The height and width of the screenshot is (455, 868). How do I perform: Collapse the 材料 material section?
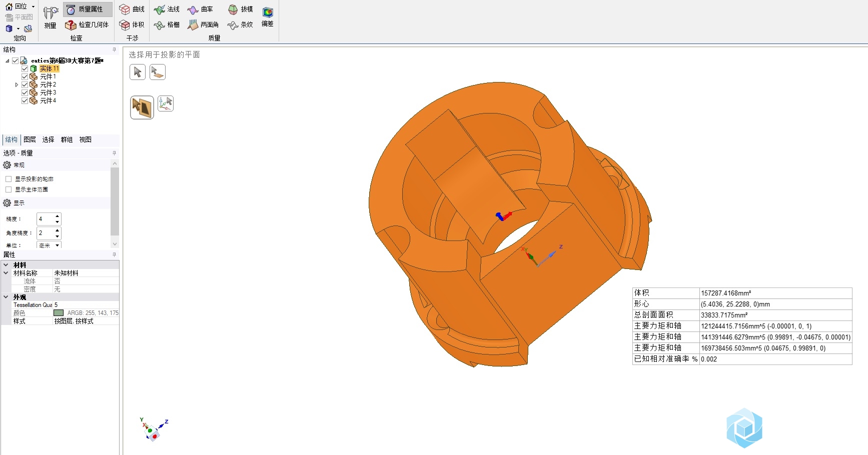tap(6, 265)
